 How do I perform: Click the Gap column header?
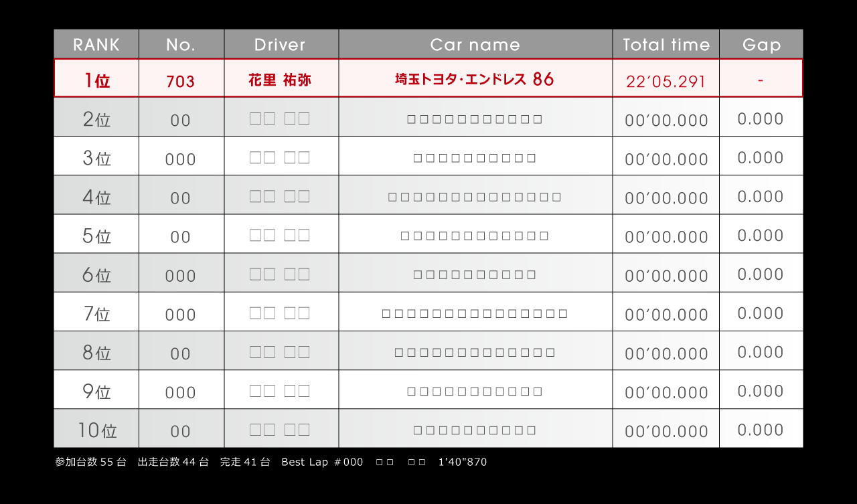(761, 44)
